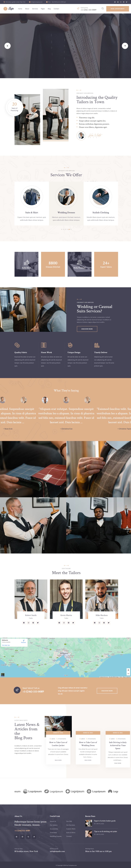Click info@example.com email in footer
The image size is (131, 868).
(x=57, y=851)
